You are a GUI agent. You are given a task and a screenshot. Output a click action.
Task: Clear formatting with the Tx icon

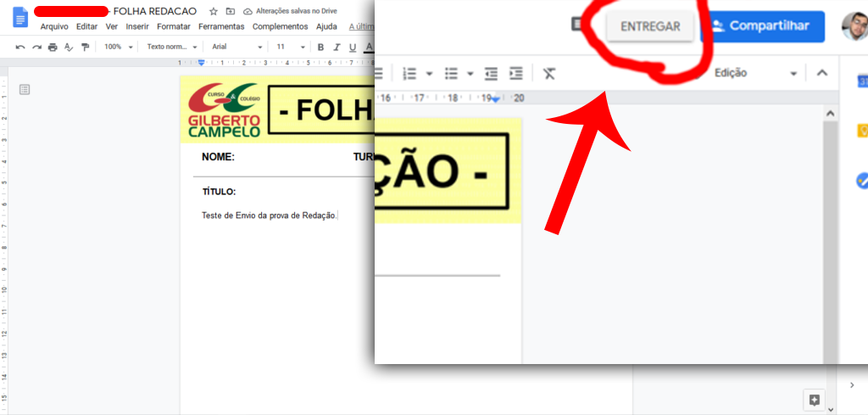click(549, 73)
